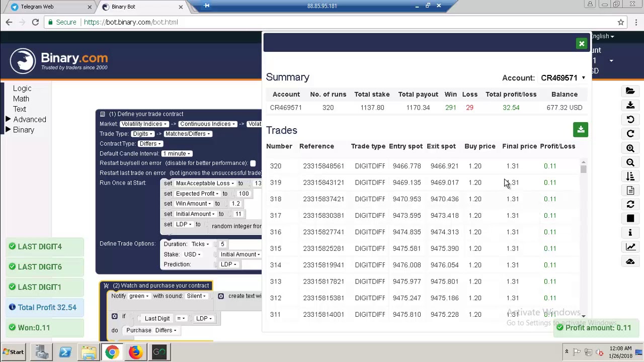Click the reset/refresh arrows toolbar icon
Viewport: 644px width, 362px height.
(x=630, y=205)
